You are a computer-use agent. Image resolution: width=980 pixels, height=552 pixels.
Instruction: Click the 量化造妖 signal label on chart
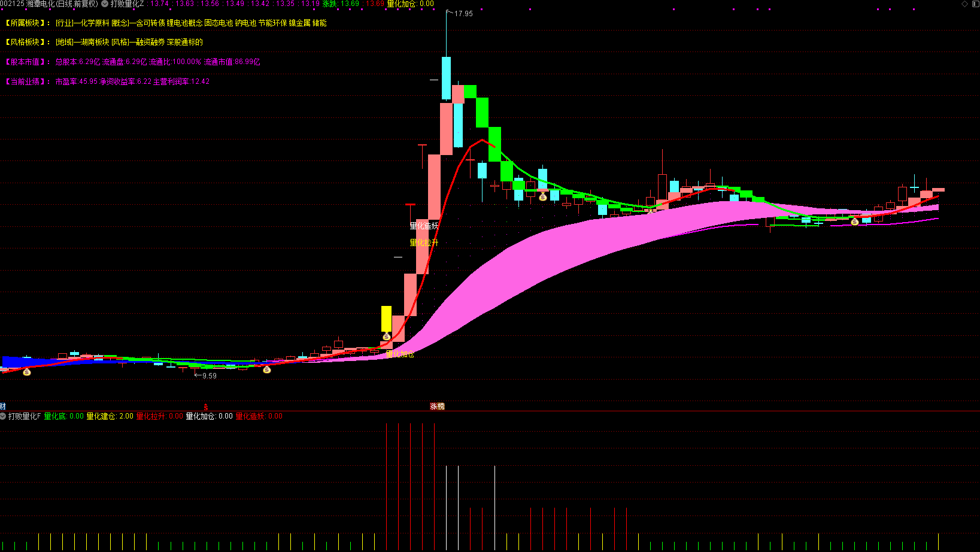pos(424,226)
